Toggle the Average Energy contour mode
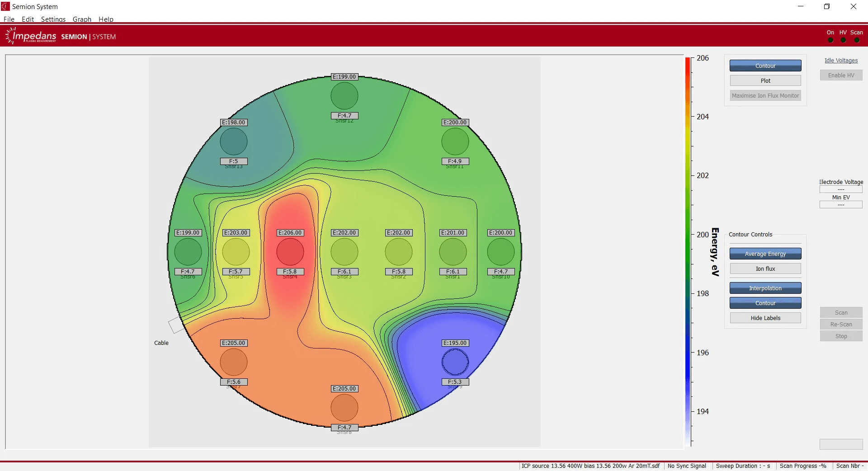This screenshot has width=868, height=471. [765, 254]
